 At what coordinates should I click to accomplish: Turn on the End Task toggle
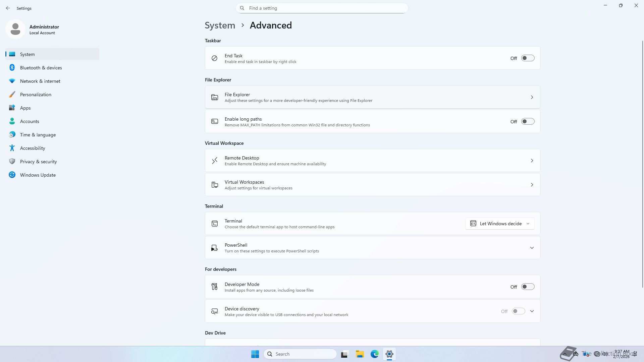[528, 58]
